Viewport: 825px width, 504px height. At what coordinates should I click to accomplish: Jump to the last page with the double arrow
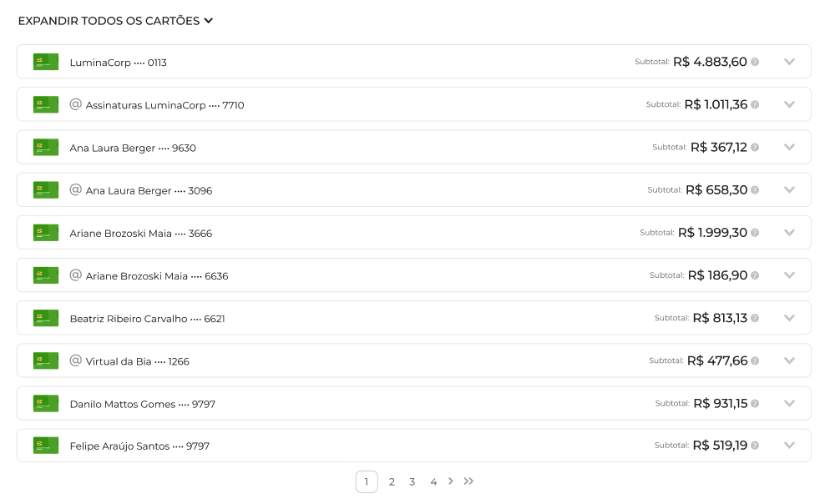[x=468, y=481]
